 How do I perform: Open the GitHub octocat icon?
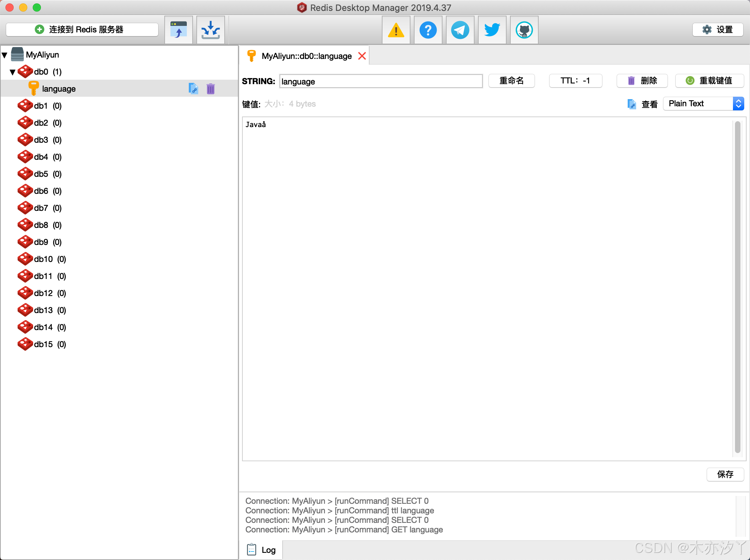click(524, 30)
